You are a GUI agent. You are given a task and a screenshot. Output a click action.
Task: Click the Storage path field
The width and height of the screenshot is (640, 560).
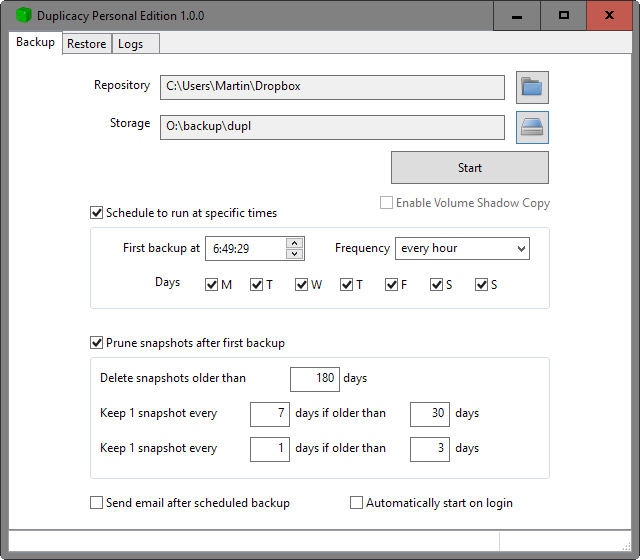[x=332, y=127]
